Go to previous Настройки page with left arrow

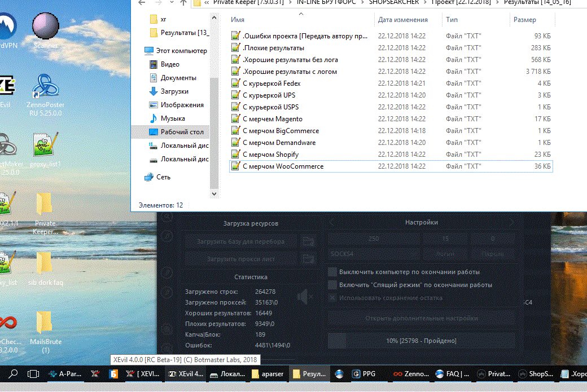pyautogui.click(x=331, y=222)
